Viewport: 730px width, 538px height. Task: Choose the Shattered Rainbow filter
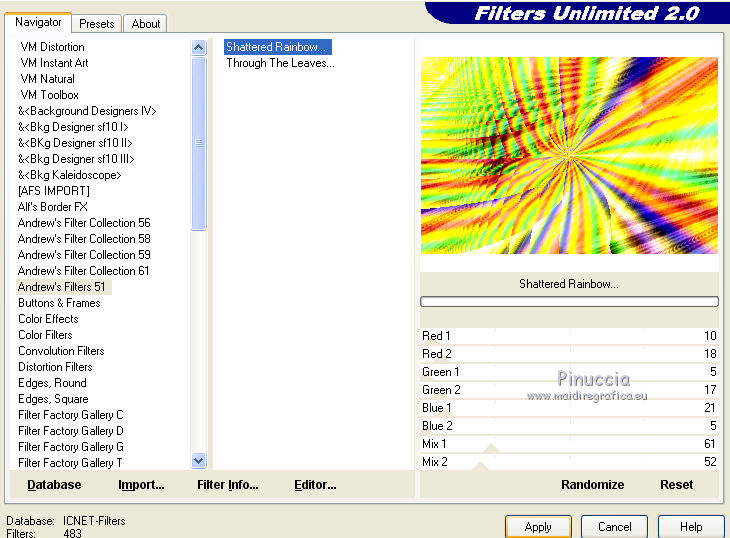click(278, 47)
